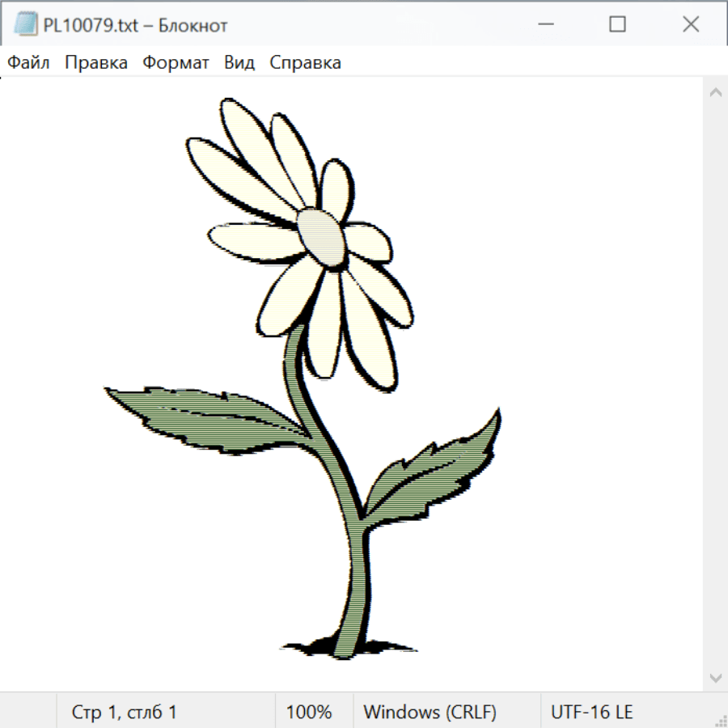The width and height of the screenshot is (728, 728).
Task: Click the scroll up arrow of the vertical scrollbar
Action: (715, 92)
